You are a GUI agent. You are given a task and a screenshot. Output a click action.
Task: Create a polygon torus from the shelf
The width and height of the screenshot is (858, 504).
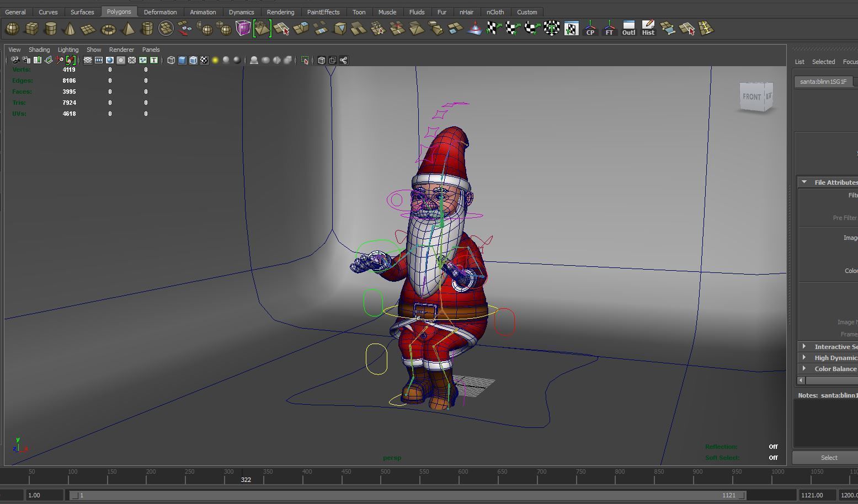[108, 28]
